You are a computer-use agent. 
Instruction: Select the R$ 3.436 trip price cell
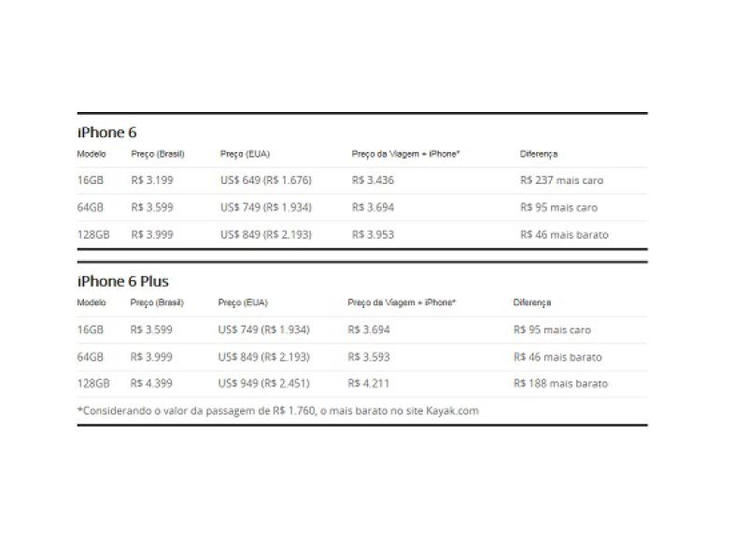pyautogui.click(x=373, y=180)
